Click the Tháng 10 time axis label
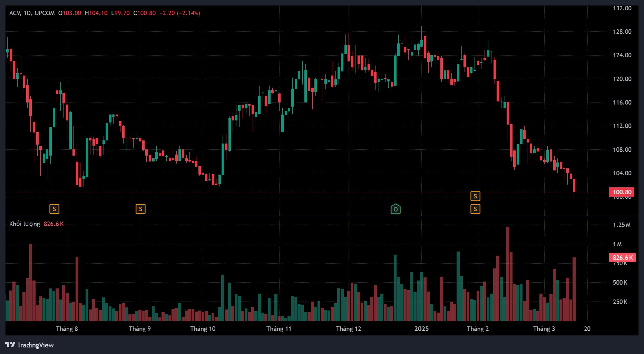 [203, 328]
